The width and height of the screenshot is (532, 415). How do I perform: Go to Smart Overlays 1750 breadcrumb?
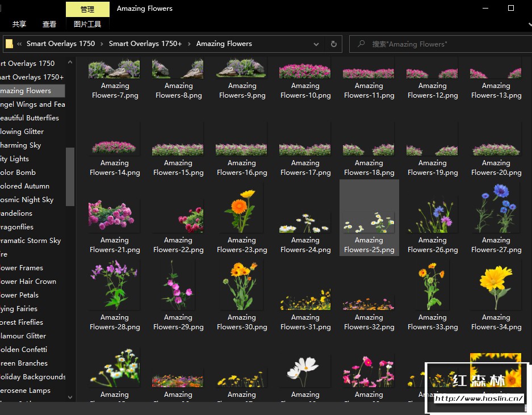(61, 44)
